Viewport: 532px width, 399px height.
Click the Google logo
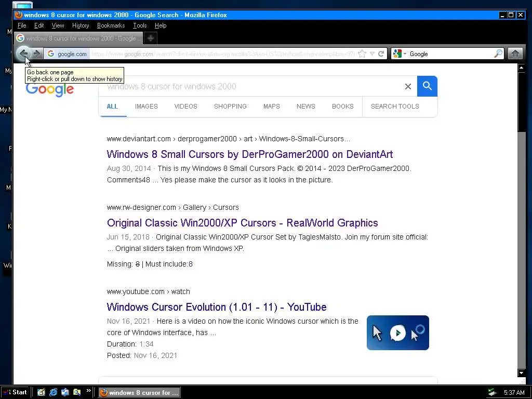pyautogui.click(x=50, y=89)
